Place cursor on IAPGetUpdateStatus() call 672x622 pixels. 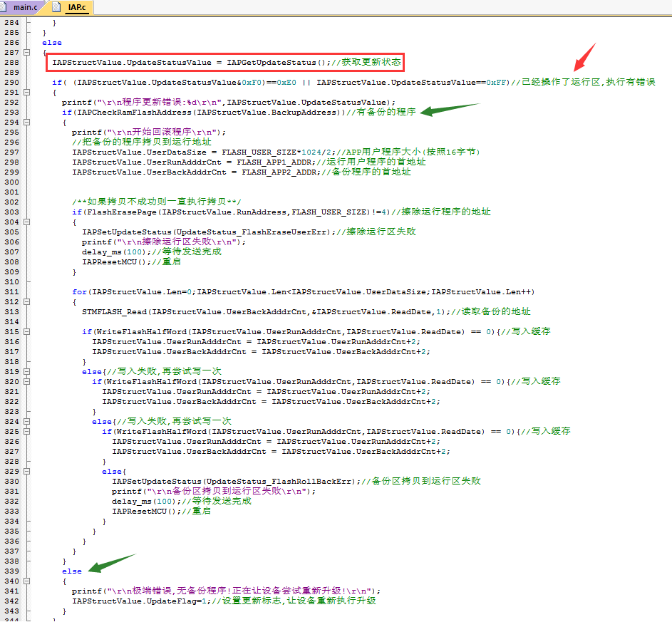coord(276,63)
